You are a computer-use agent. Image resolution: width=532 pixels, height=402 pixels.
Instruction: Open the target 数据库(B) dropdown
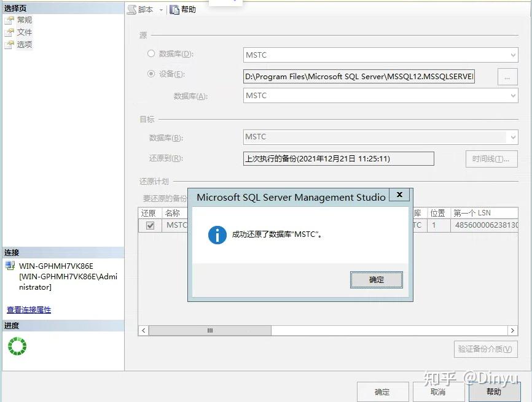tap(513, 137)
